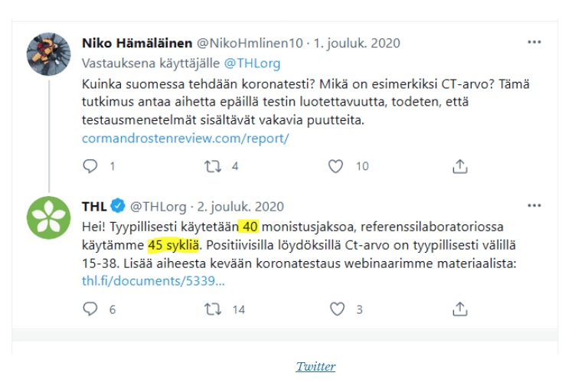Share Niko Hämäläinen's tweet
588x389 pixels.
459,166
